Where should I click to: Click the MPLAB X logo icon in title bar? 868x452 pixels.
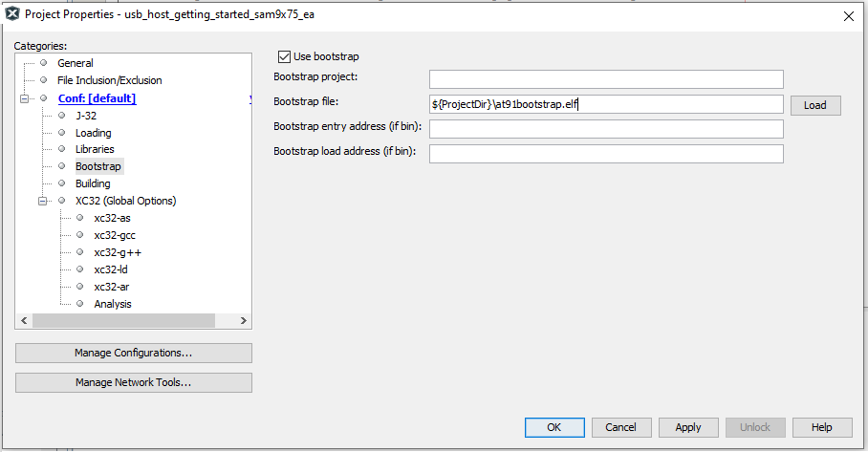pos(12,14)
